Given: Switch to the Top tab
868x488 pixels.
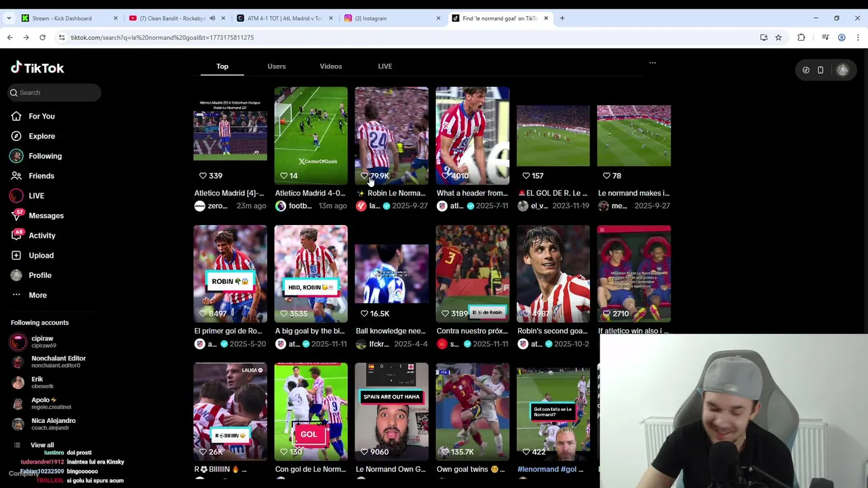Looking at the screenshot, I should [x=222, y=66].
